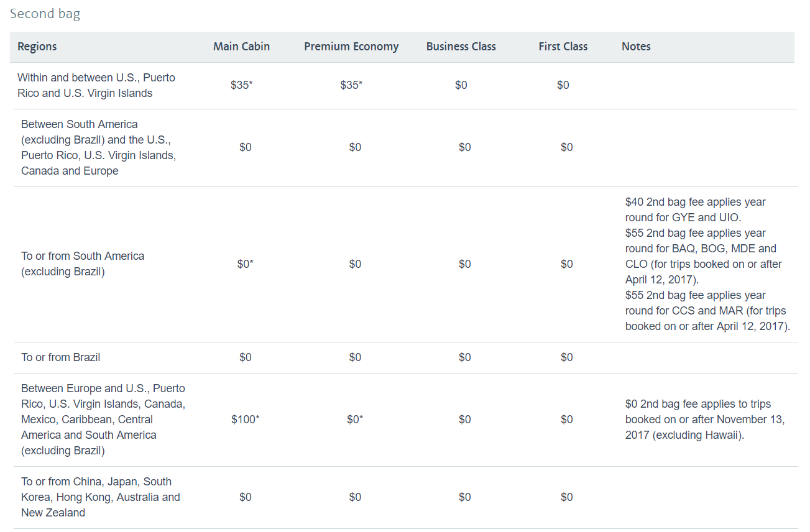
Task: Click the Regions column header
Action: 37,47
